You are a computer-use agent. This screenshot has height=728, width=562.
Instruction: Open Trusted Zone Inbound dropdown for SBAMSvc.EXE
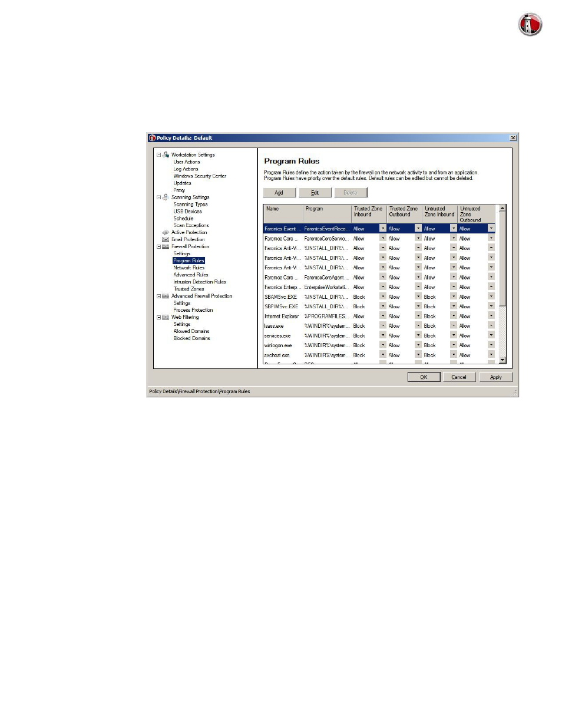click(x=383, y=297)
